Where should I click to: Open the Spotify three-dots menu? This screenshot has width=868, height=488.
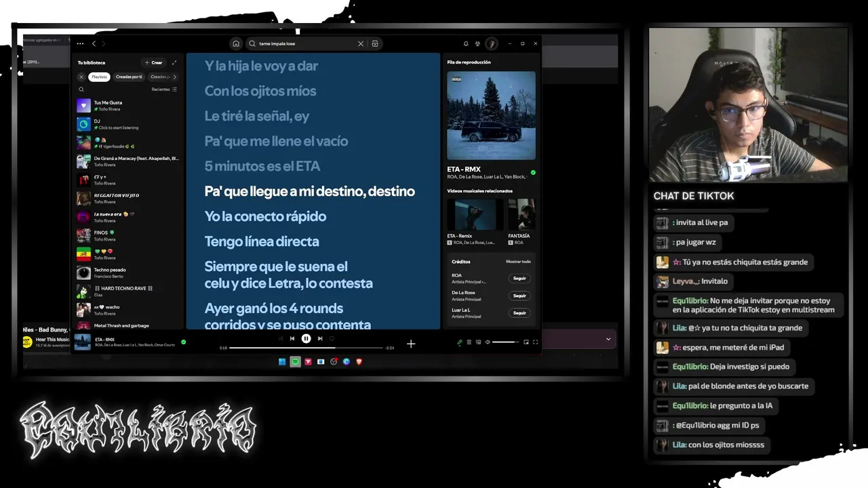pos(80,43)
